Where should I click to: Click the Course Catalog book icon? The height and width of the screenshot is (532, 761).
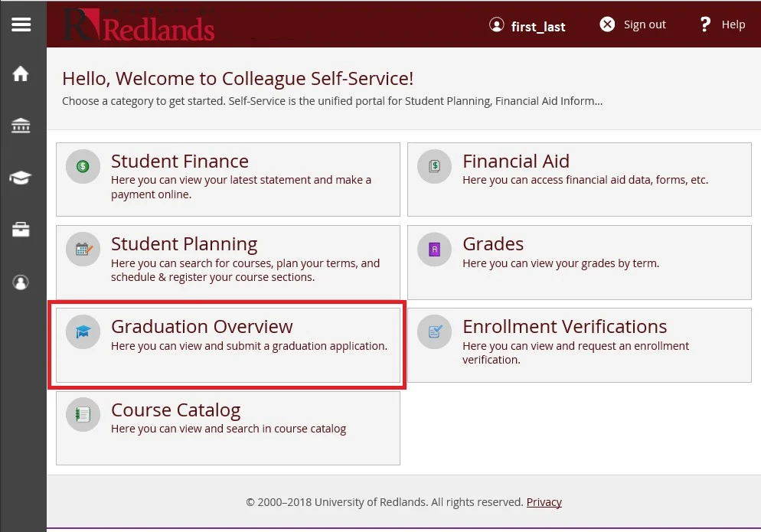(83, 414)
